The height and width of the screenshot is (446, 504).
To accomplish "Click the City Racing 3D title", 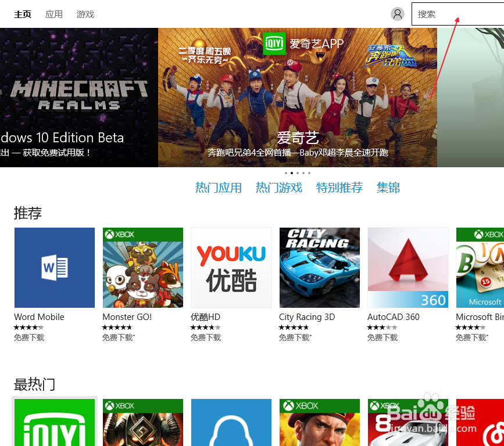I will coord(307,317).
